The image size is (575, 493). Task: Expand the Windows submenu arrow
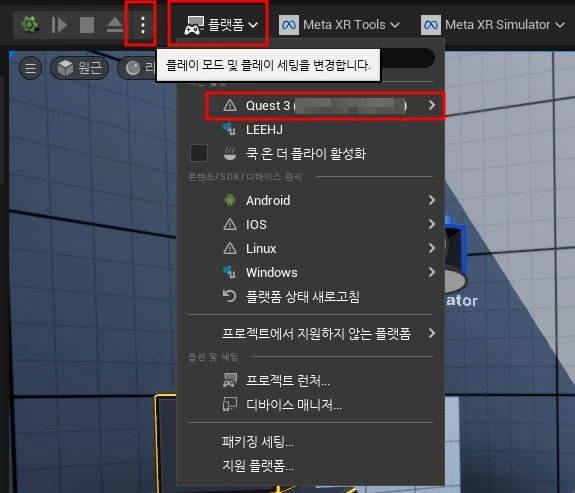432,272
